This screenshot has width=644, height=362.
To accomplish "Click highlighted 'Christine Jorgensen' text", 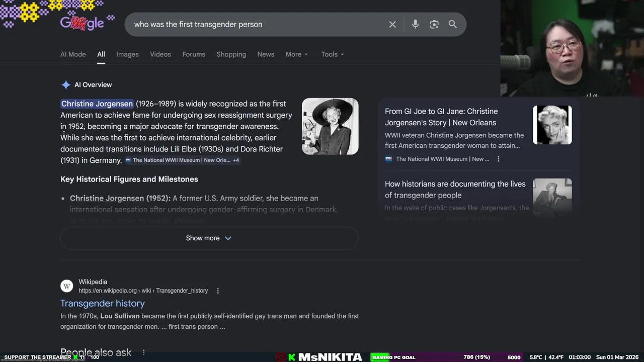I will point(97,104).
